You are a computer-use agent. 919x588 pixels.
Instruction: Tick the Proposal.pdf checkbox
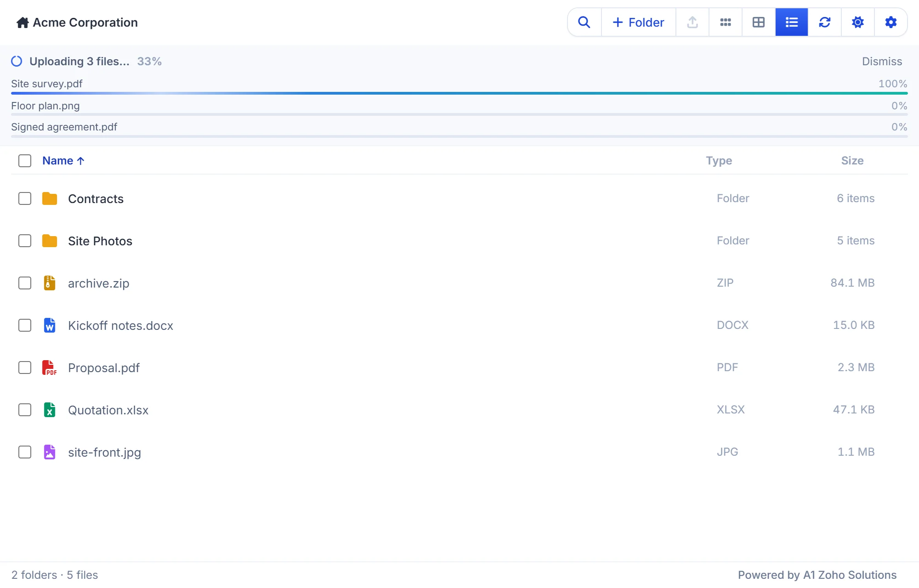(x=25, y=367)
